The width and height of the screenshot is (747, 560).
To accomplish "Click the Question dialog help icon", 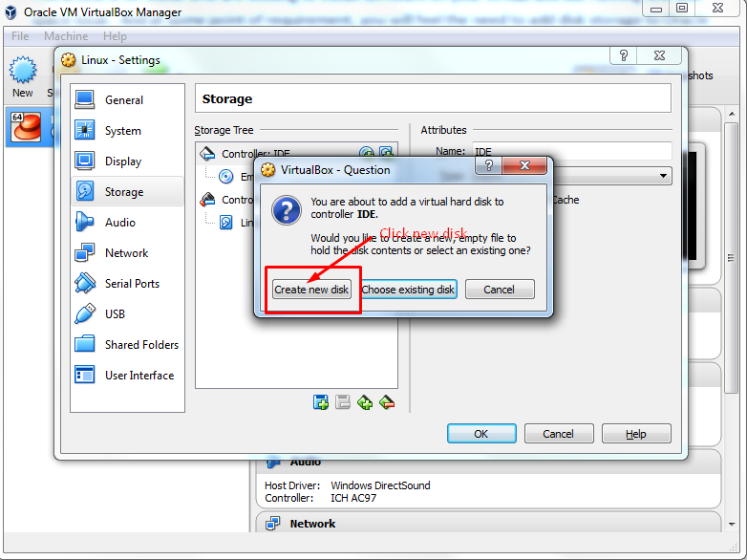I will 489,165.
